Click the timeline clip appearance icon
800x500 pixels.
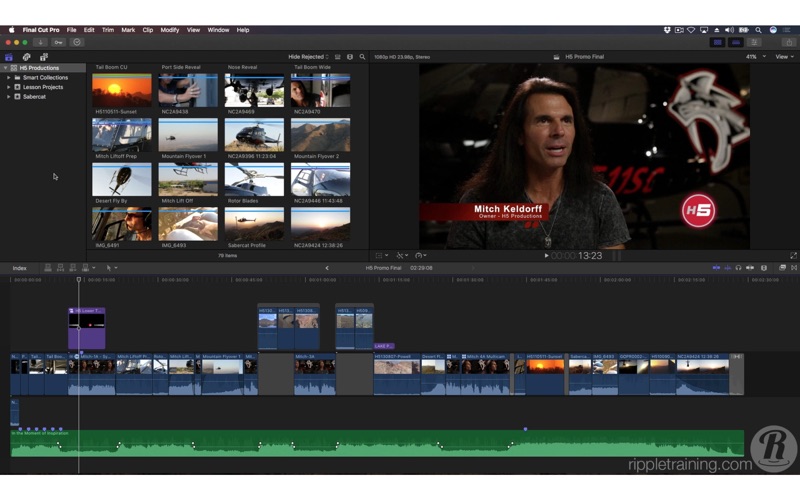pos(764,268)
